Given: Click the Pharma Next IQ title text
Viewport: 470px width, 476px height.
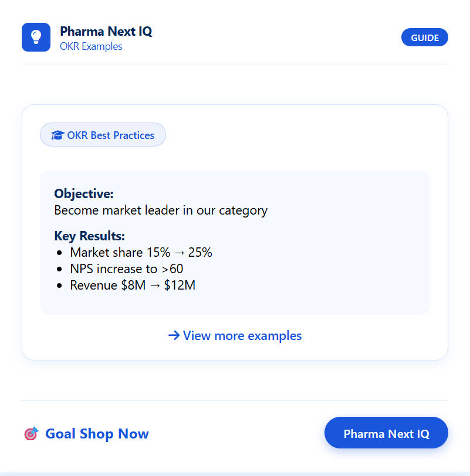Looking at the screenshot, I should [106, 32].
